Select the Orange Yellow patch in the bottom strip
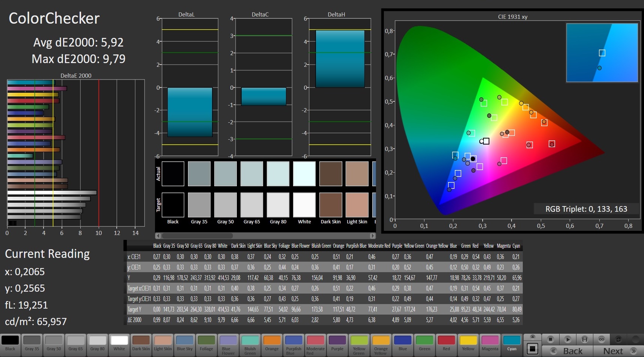This screenshot has width=644, height=357. (x=381, y=345)
